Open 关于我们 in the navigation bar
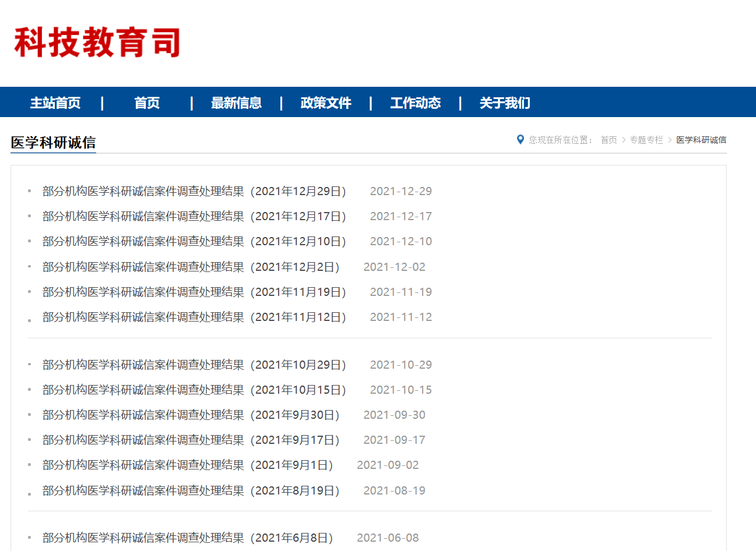The width and height of the screenshot is (756, 551). tap(505, 103)
